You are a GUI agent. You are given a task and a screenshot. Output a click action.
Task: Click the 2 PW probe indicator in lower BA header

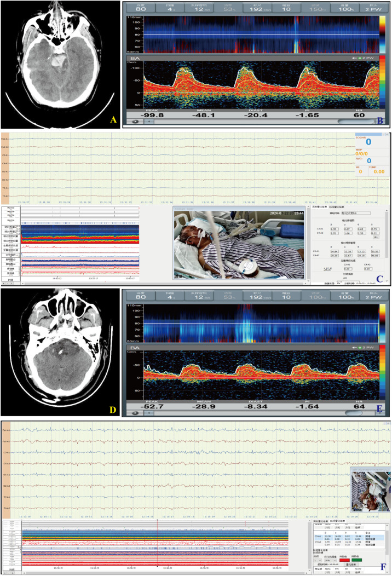click(362, 348)
